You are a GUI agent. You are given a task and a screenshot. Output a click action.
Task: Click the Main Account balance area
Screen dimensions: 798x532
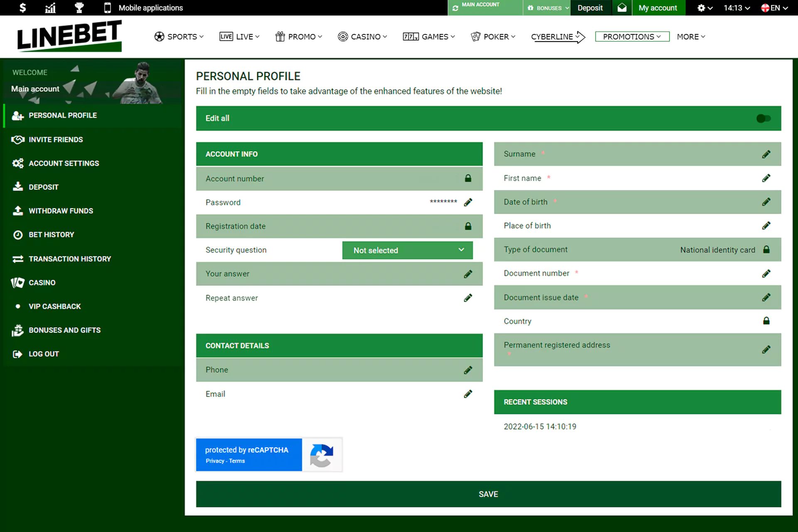[x=485, y=8]
